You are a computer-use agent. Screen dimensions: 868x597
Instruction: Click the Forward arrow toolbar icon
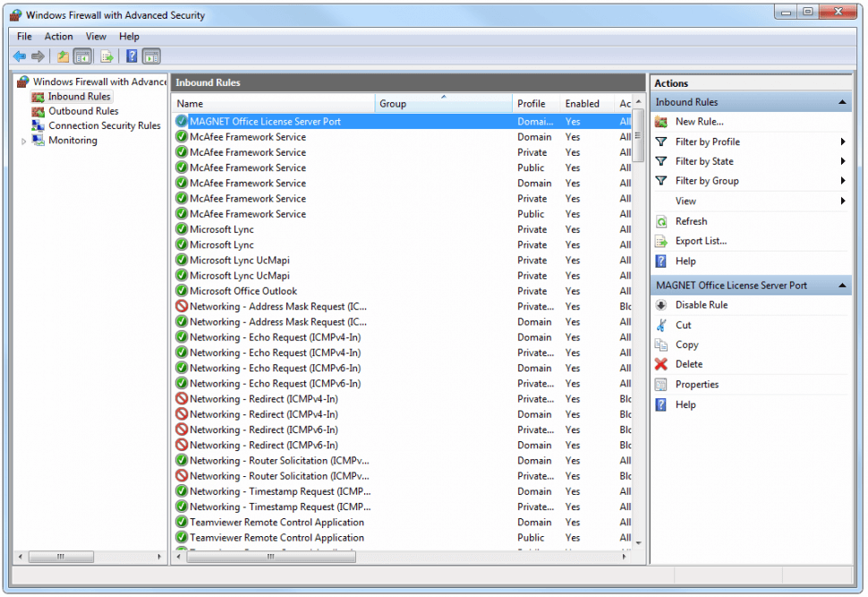click(38, 56)
